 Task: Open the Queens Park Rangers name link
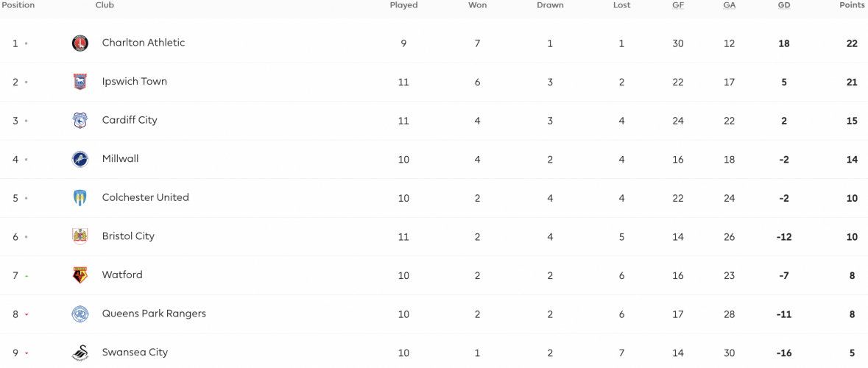click(154, 314)
